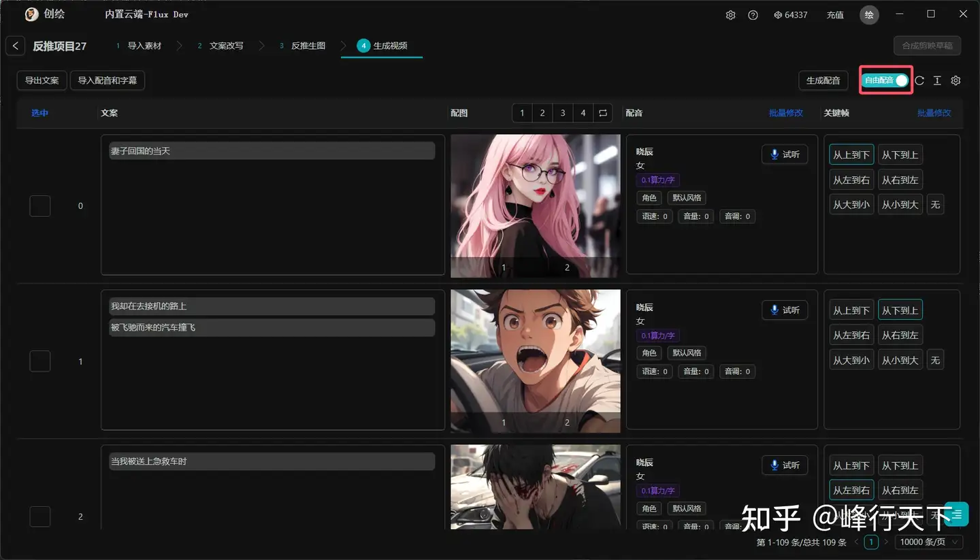Open 音调: 0 setting in row 0
Screen dimensions: 980x560
point(738,216)
